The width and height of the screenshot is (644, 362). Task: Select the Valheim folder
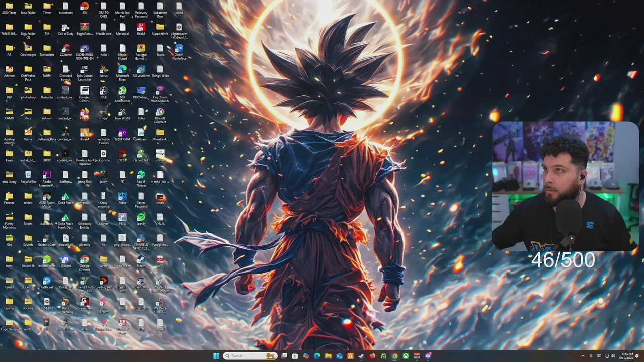coord(47,114)
